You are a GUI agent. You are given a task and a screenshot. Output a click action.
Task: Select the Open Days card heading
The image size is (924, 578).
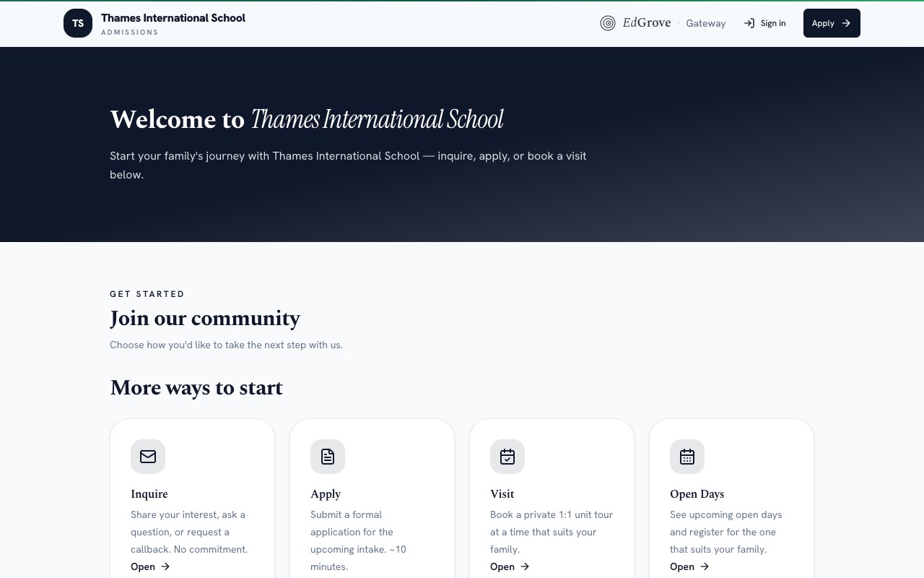tap(697, 494)
